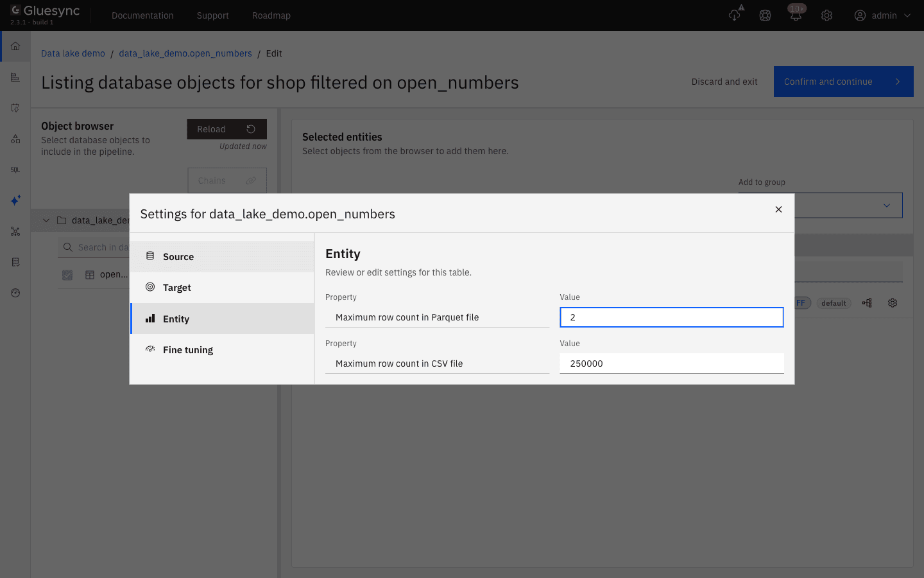This screenshot has height=578, width=924.
Task: Open the gauge dashboard sidebar icon
Action: point(15,293)
